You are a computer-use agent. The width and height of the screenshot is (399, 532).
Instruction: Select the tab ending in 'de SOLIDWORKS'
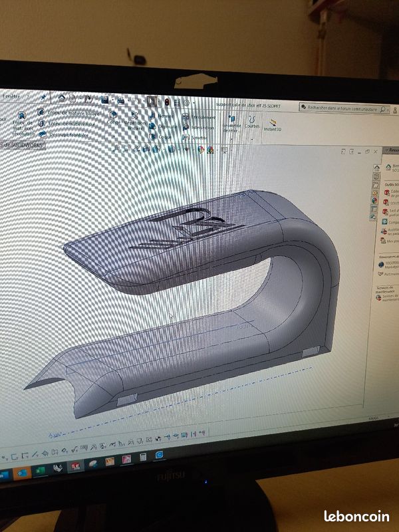point(23,145)
